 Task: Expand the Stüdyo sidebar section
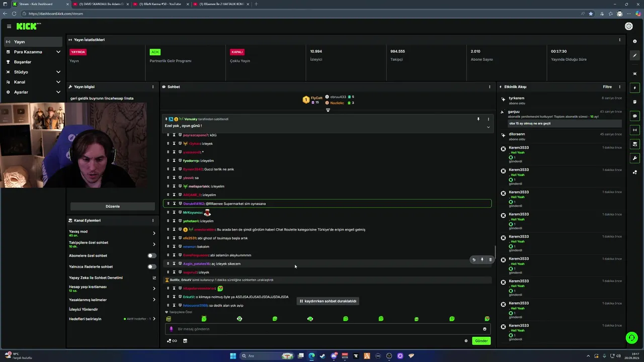click(x=58, y=72)
